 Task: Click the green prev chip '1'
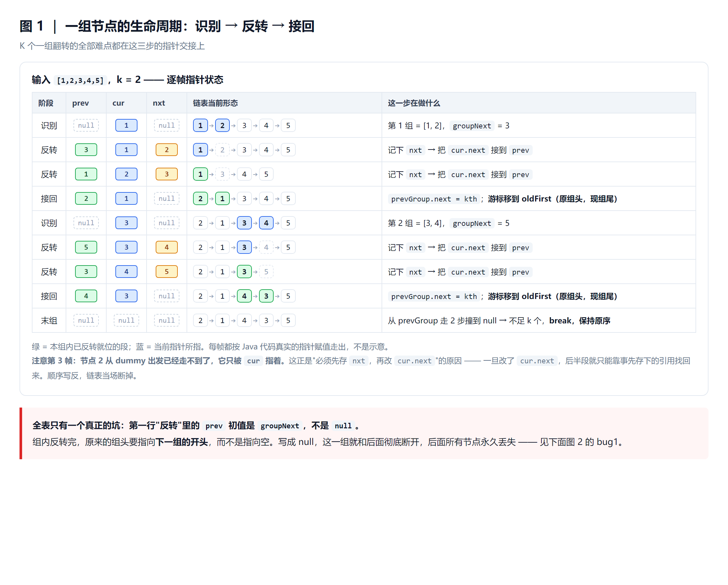(86, 174)
